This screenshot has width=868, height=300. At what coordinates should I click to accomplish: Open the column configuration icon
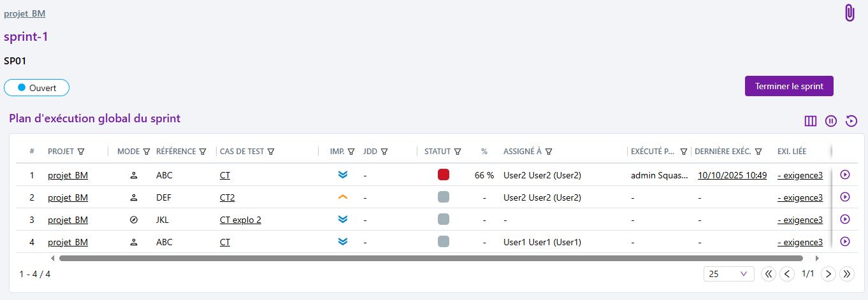click(811, 121)
